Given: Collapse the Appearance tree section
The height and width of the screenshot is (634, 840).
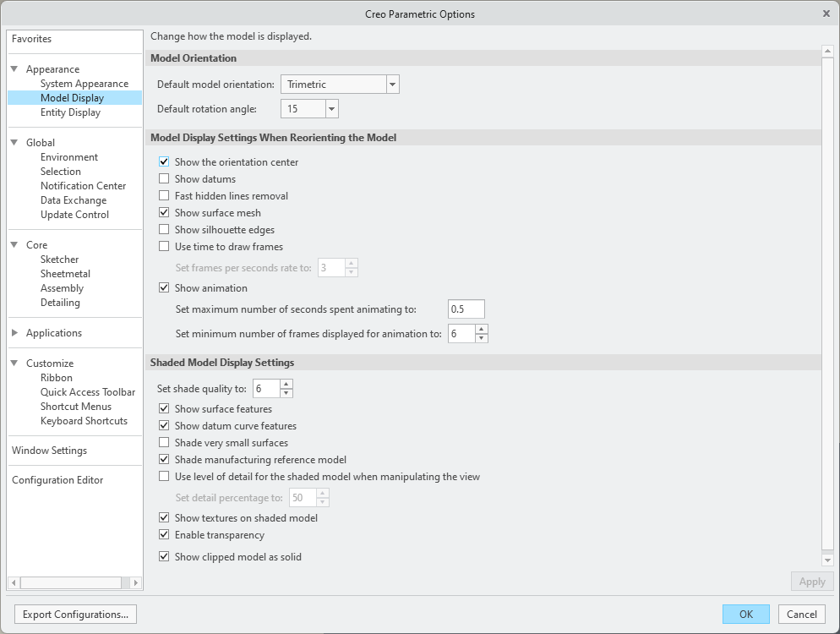Looking at the screenshot, I should click(14, 69).
